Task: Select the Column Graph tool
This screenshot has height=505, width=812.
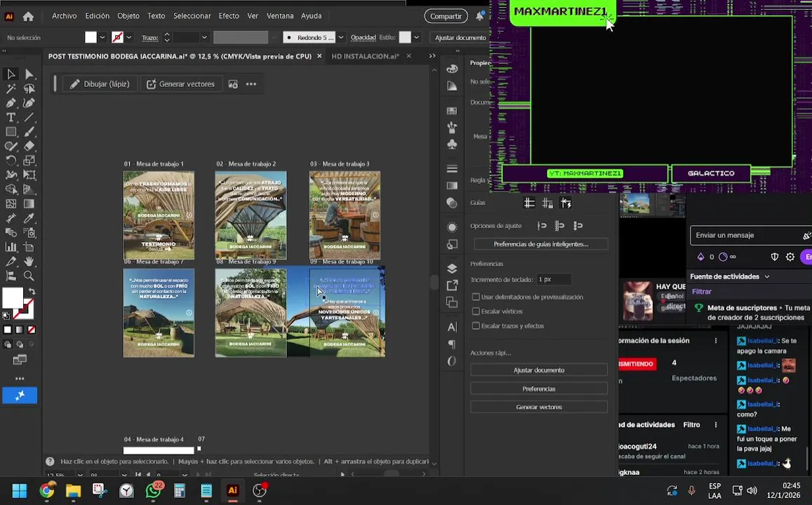Action: [x=11, y=247]
